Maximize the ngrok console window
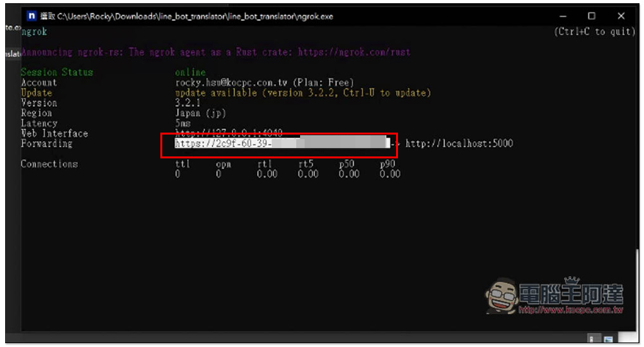 (591, 16)
